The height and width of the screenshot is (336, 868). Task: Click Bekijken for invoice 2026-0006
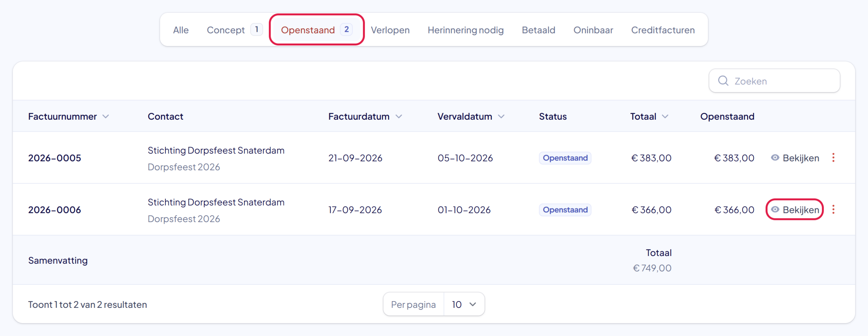click(x=795, y=210)
